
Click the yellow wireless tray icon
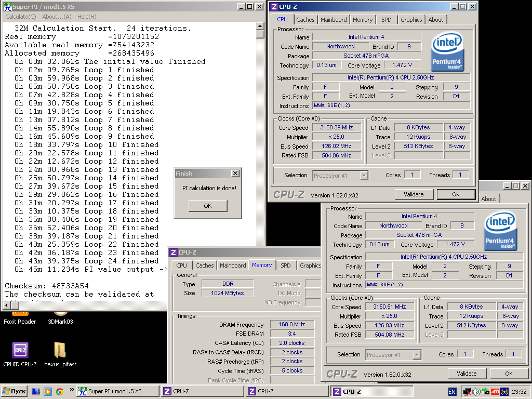pyautogui.click(x=504, y=392)
